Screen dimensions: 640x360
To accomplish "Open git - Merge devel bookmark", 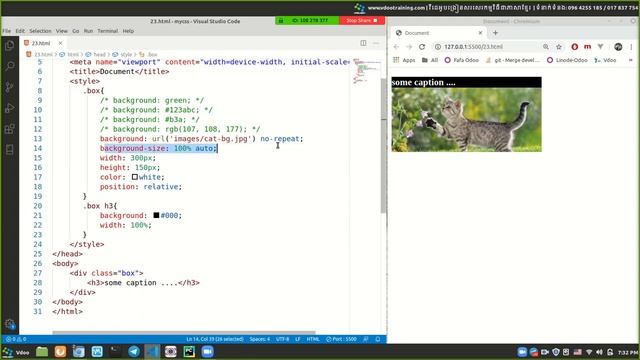I will pyautogui.click(x=513, y=60).
